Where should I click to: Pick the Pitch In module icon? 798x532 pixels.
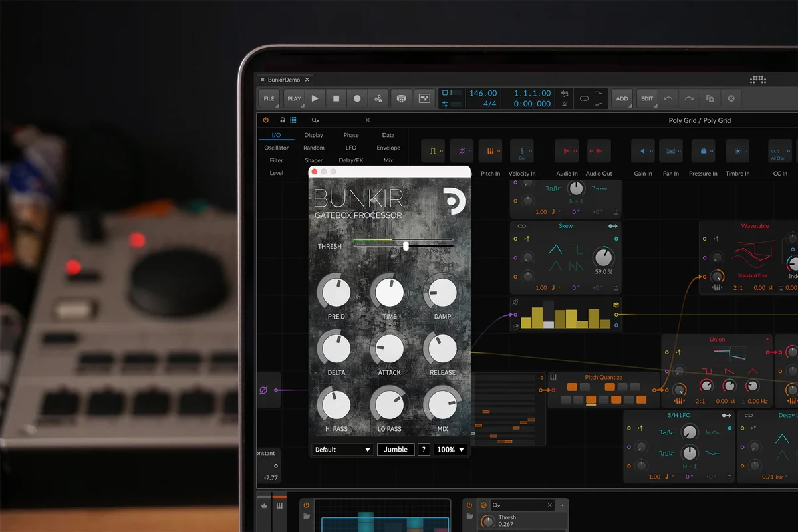click(490, 151)
